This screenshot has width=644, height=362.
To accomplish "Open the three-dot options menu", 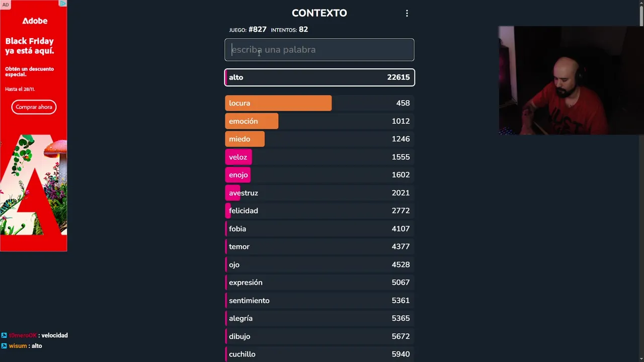I will pyautogui.click(x=407, y=14).
